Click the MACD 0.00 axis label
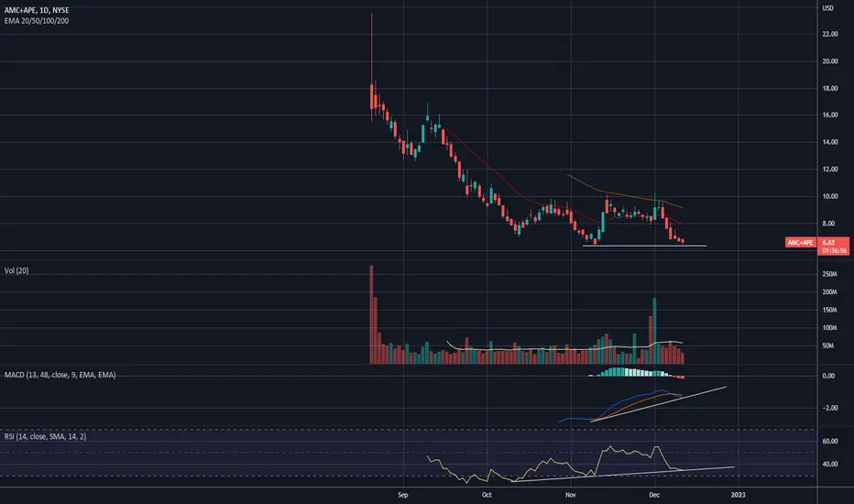854x504 pixels. coord(828,376)
